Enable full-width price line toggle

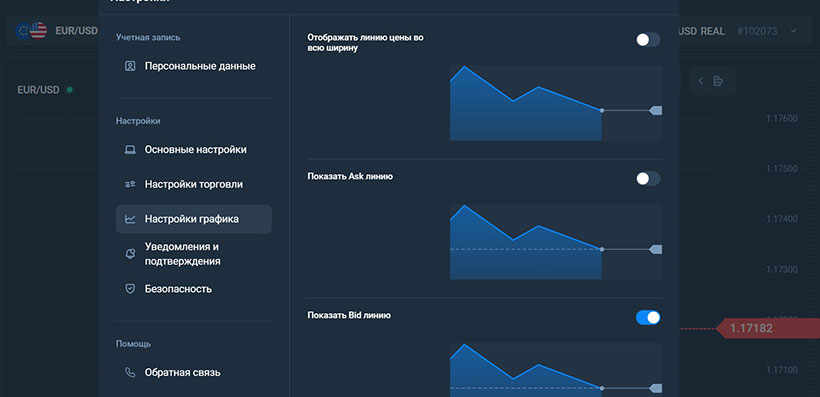648,40
